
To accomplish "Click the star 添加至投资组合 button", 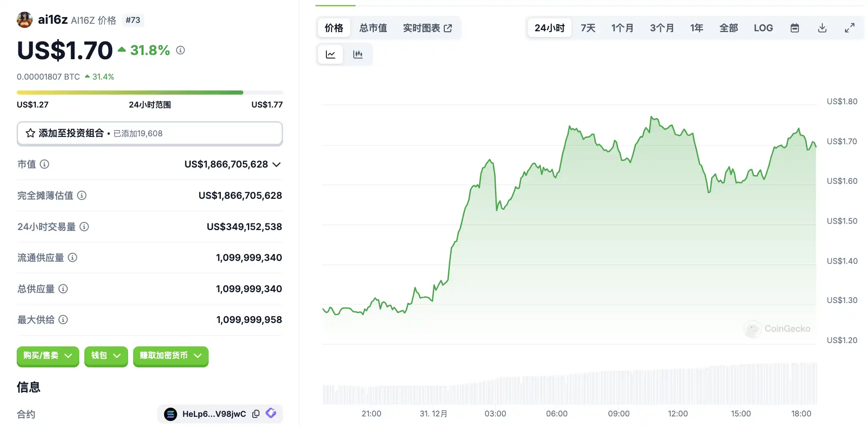I will pyautogui.click(x=149, y=133).
